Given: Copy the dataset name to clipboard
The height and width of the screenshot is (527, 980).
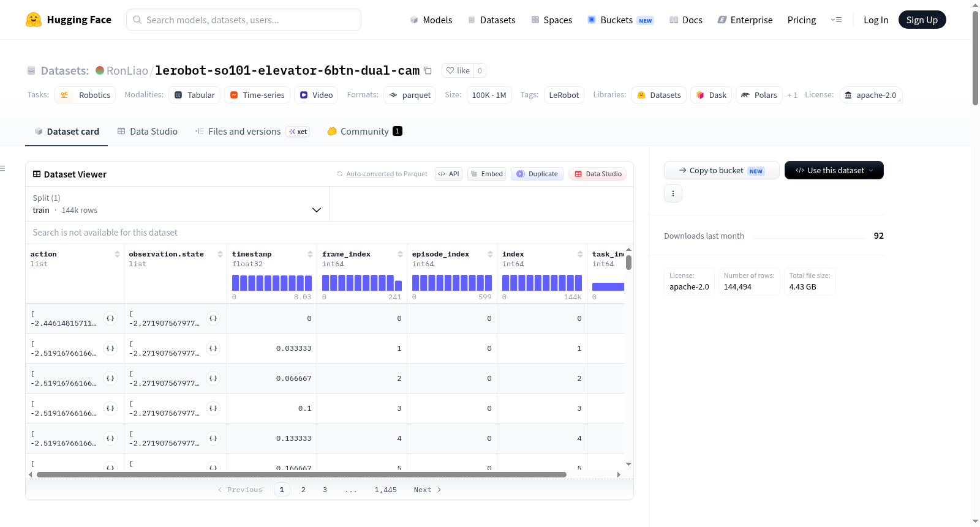Looking at the screenshot, I should click(x=428, y=70).
